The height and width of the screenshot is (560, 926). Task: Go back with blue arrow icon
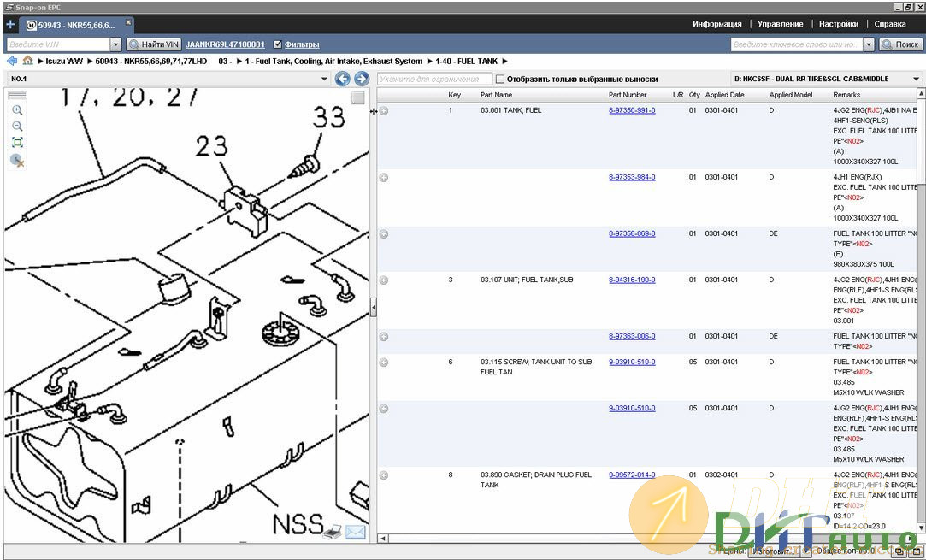tap(12, 61)
